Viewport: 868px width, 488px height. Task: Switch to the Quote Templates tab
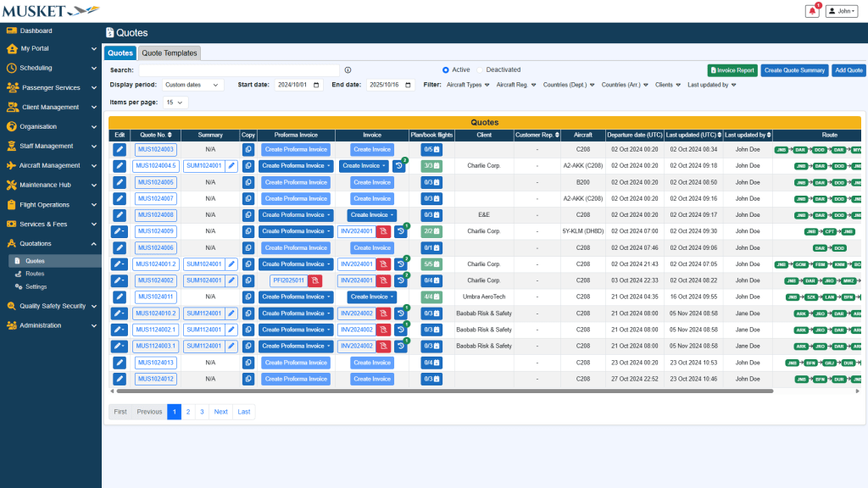pyautogui.click(x=169, y=53)
